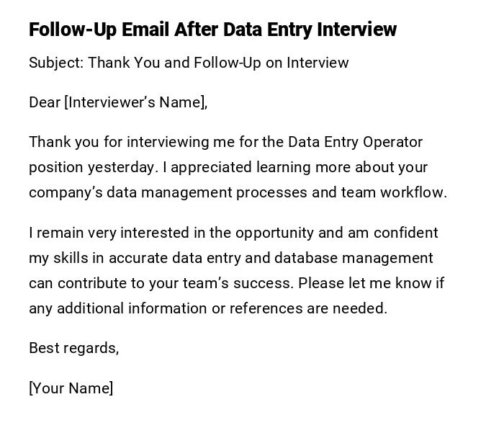This screenshot has height=433, width=504.
Task: Click 'Thank You and Follow-Up on Interview' subject text
Action: pos(218,63)
